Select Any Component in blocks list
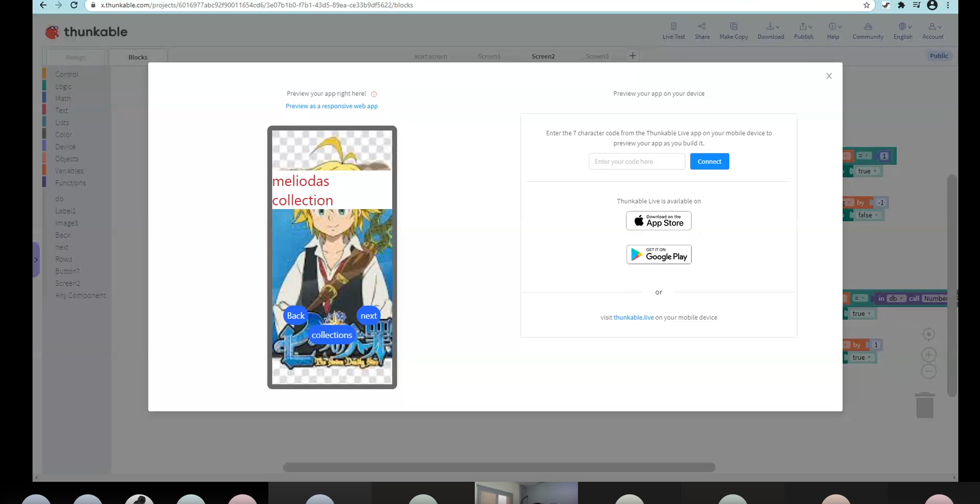 pos(81,295)
